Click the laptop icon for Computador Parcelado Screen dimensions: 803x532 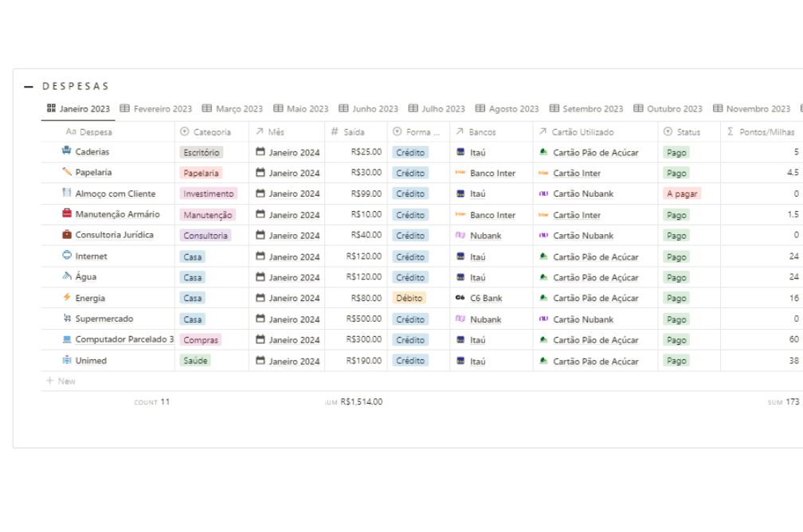click(67, 339)
